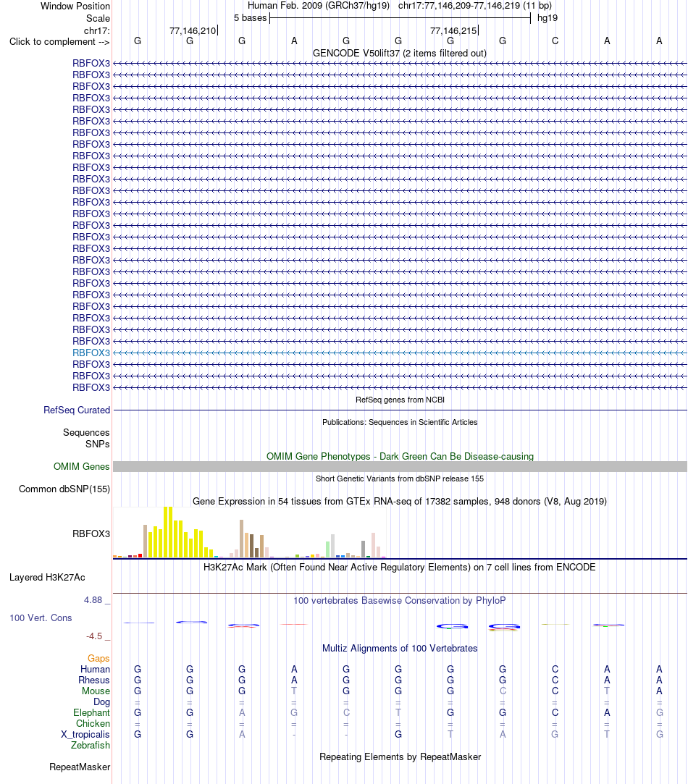Viewport: 688px width, 784px height.
Task: Click the Scale label
Action: point(98,19)
